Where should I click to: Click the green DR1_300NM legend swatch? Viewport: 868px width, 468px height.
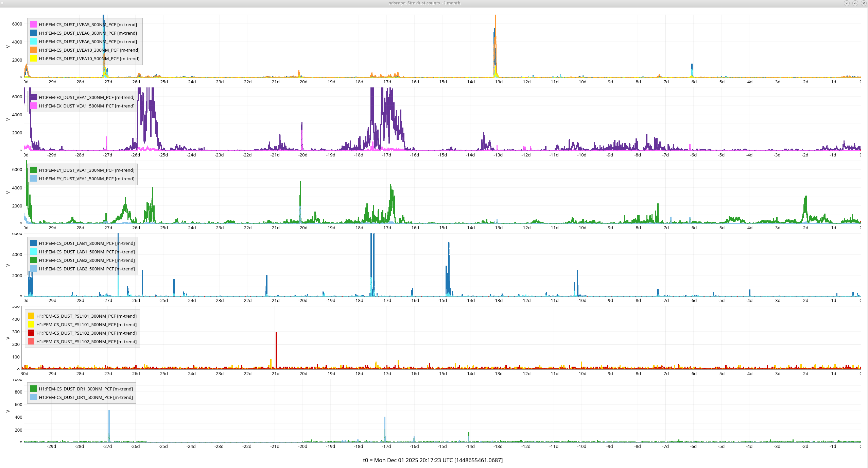coord(33,389)
